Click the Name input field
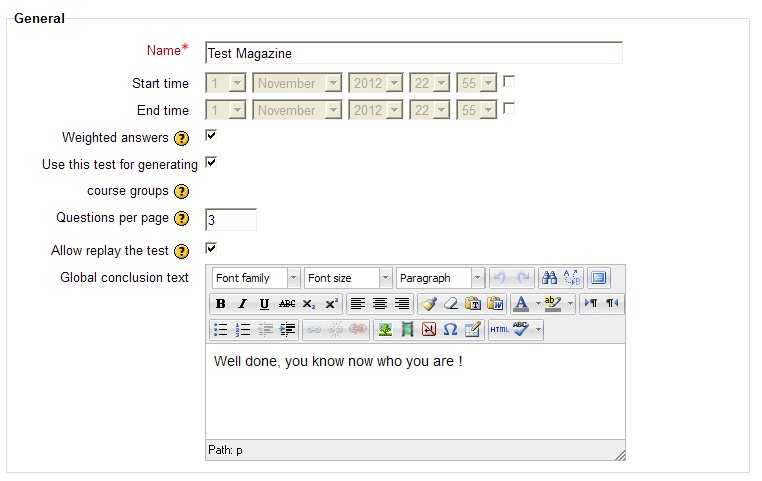The height and width of the screenshot is (481, 762). pos(413,53)
